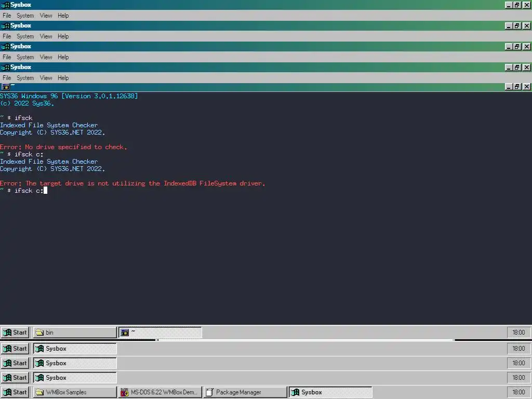This screenshot has width=532, height=399.
Task: Select Sysbox button beside Package Manager
Action: point(331,392)
